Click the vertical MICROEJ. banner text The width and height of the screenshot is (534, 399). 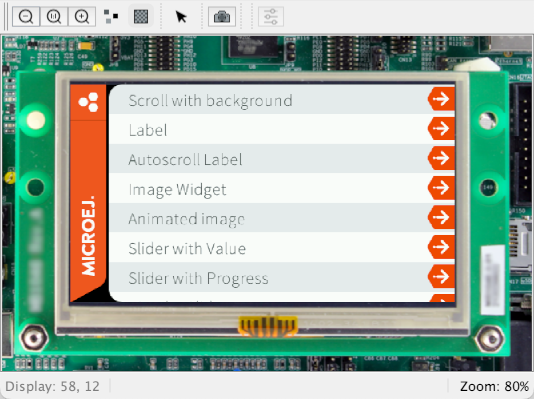pyautogui.click(x=89, y=236)
